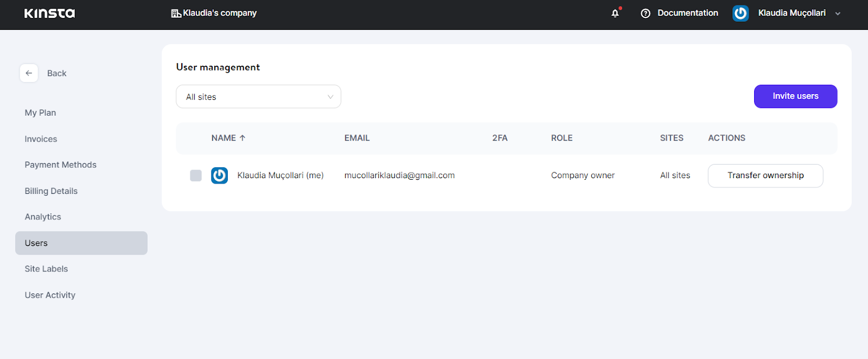This screenshot has width=868, height=359.
Task: Expand the Klaudia Muçollari account menu
Action: point(838,14)
